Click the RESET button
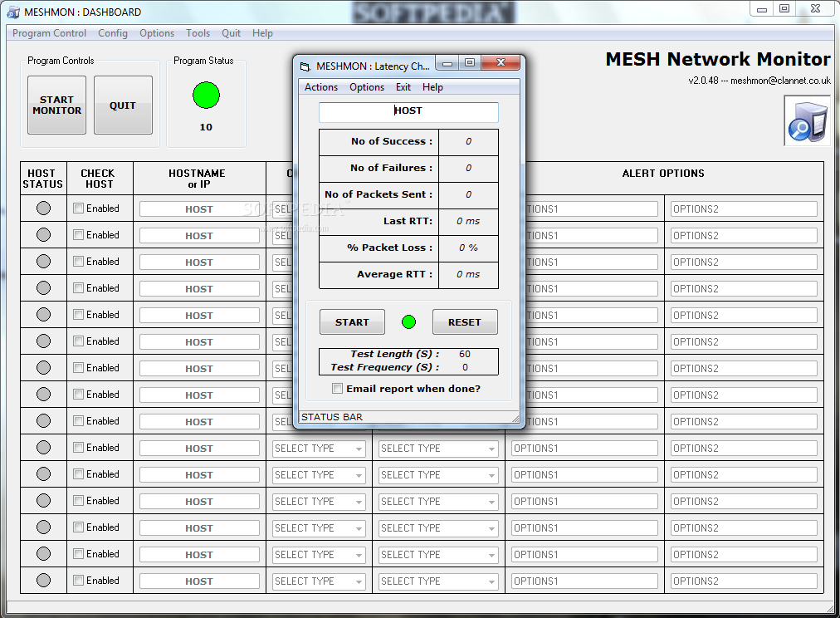Viewport: 840px width, 618px height. tap(465, 322)
